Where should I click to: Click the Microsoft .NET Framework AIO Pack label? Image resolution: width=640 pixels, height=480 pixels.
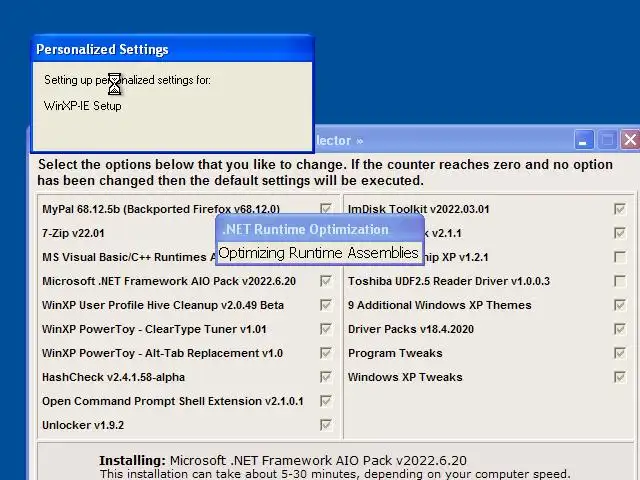[x=169, y=281]
